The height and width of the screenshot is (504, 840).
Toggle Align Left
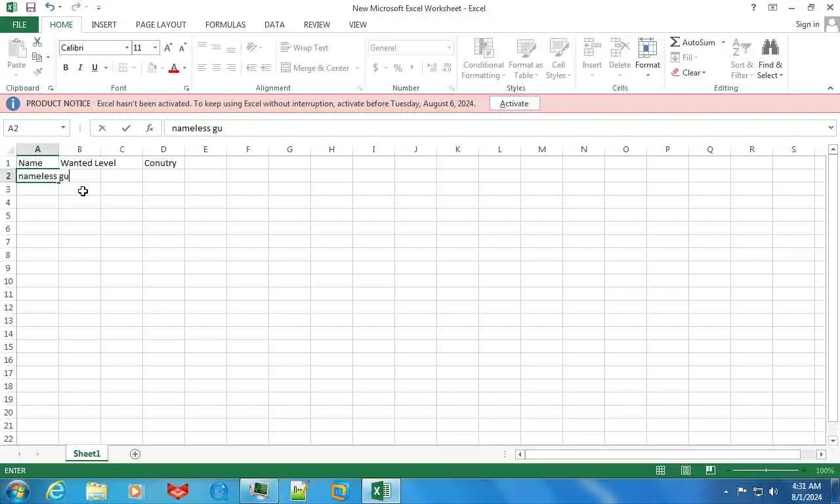click(x=202, y=68)
